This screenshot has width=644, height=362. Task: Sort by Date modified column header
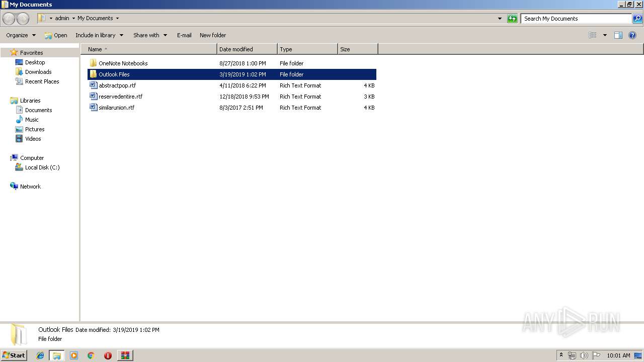[x=247, y=49]
